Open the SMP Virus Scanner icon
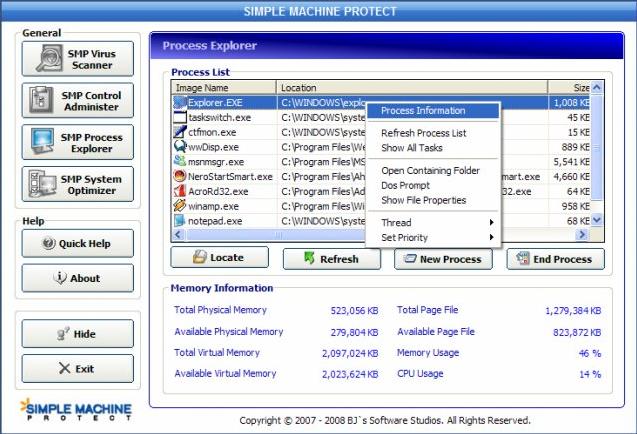 (49, 59)
